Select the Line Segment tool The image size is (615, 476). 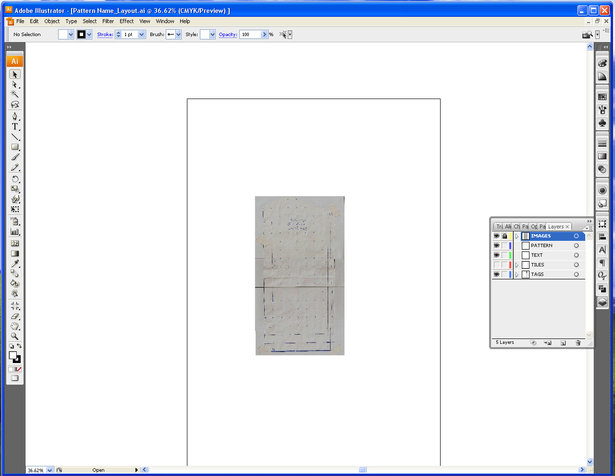pyautogui.click(x=15, y=137)
